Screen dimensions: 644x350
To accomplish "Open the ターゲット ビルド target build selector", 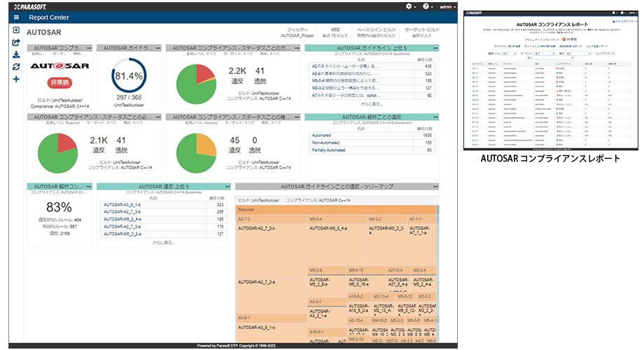I will pos(422,32).
